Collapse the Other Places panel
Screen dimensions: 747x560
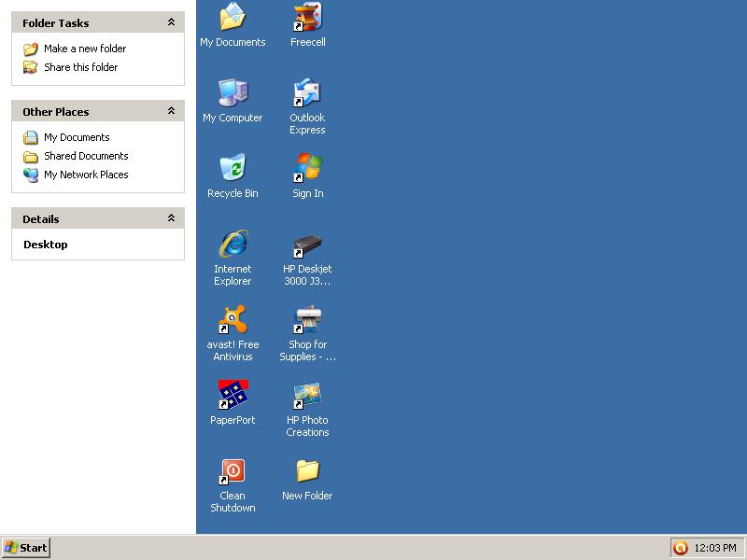(171, 110)
